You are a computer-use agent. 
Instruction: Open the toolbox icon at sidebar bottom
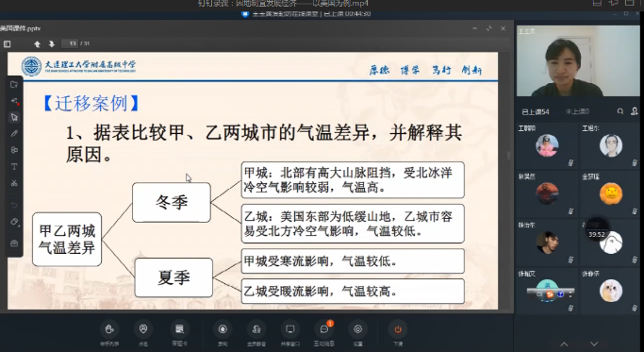click(14, 243)
